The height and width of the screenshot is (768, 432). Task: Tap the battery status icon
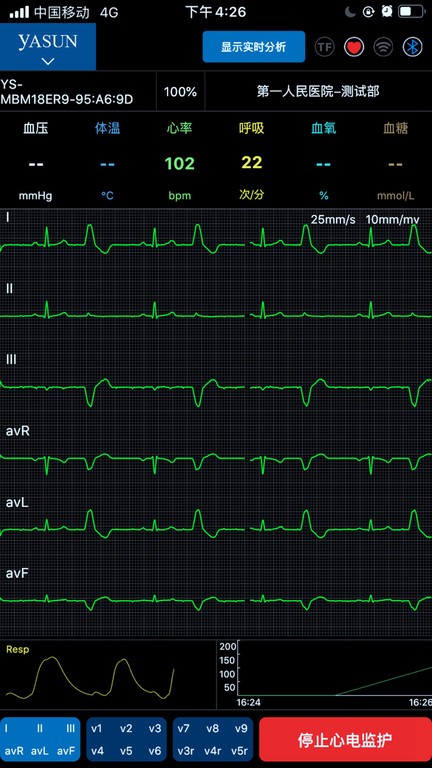point(411,12)
